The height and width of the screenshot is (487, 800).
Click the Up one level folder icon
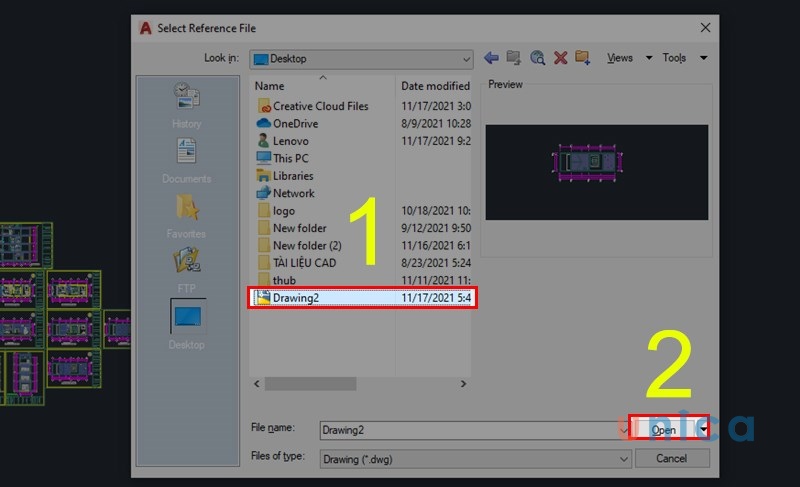[x=514, y=58]
